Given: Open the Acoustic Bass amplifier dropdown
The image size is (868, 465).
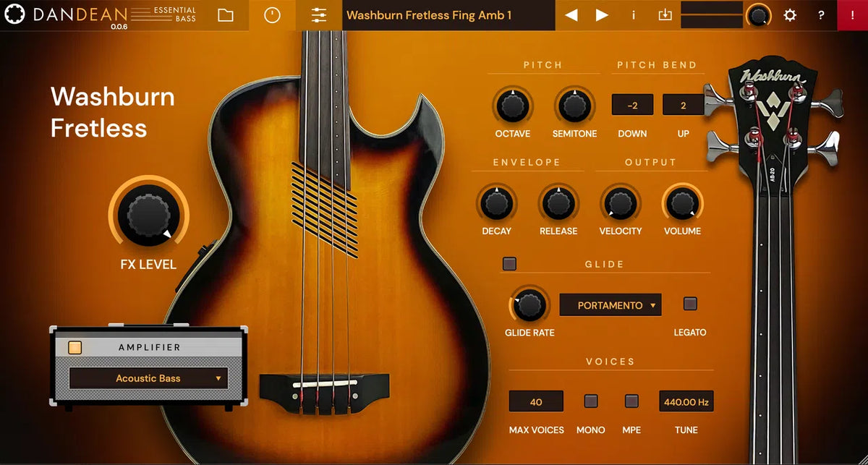Looking at the screenshot, I should tap(147, 377).
